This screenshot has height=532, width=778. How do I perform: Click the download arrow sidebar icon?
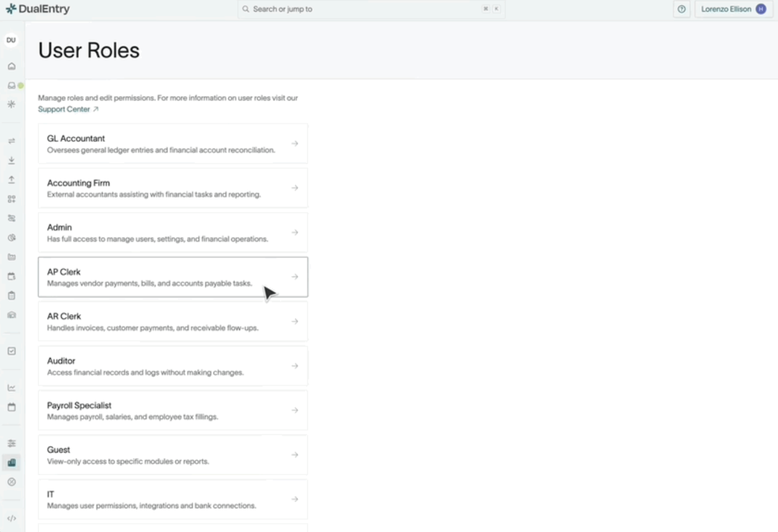click(12, 161)
